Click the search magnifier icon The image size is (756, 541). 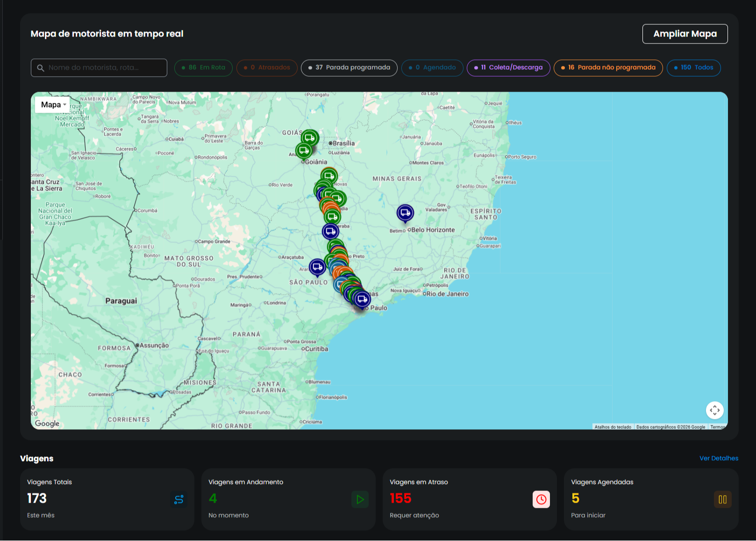[x=41, y=68]
